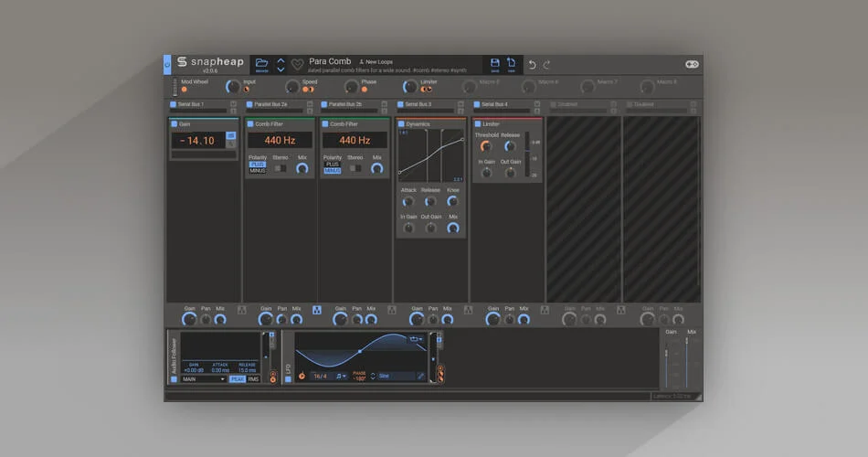
Task: Toggle Stereo switch in Parallel Bus 2a Comb Filter
Action: pos(281,168)
